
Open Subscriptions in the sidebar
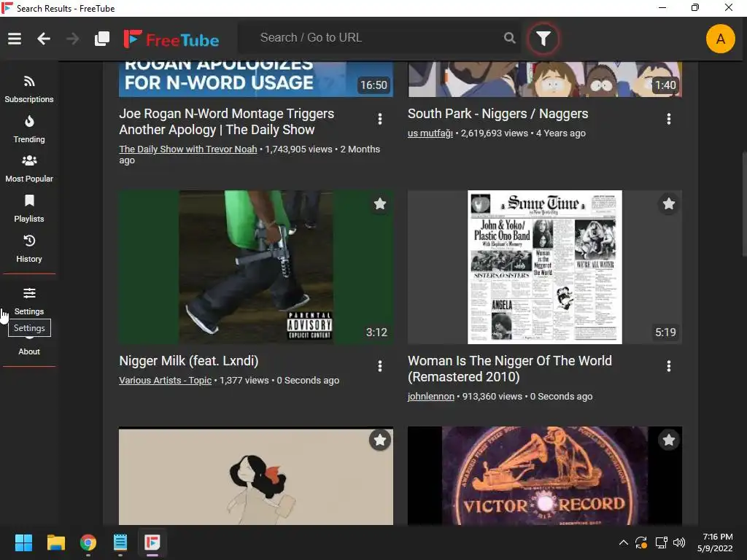point(29,89)
